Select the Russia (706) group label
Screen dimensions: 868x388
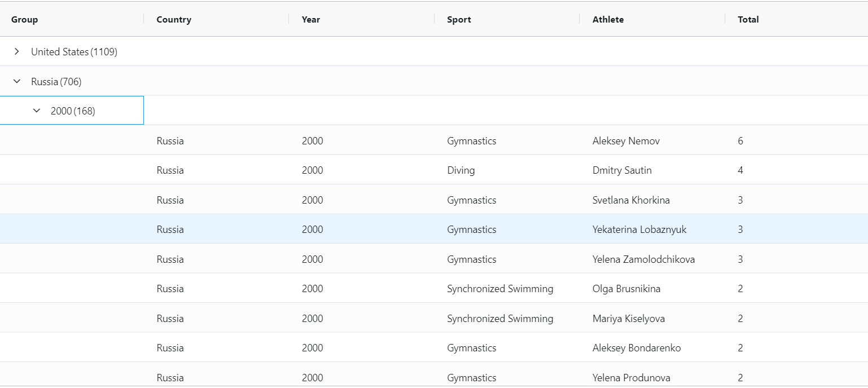[x=56, y=82]
